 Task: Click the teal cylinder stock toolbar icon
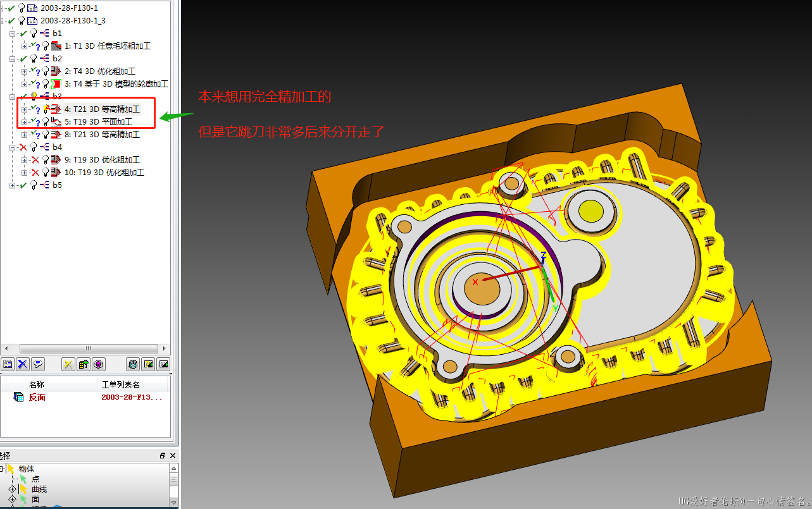coord(133,364)
